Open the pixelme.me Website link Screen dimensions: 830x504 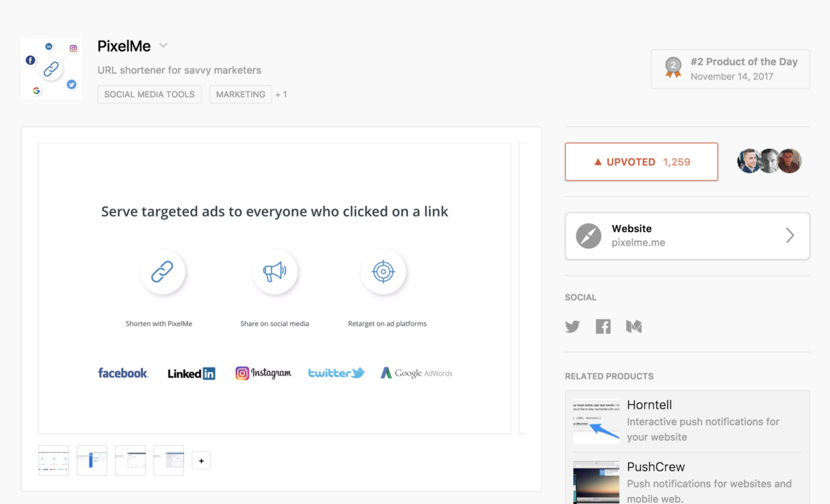(x=687, y=236)
